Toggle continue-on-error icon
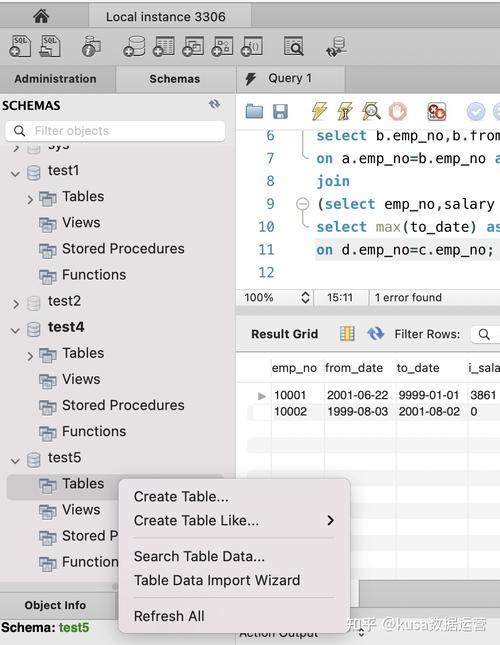The image size is (500, 645). [x=437, y=111]
